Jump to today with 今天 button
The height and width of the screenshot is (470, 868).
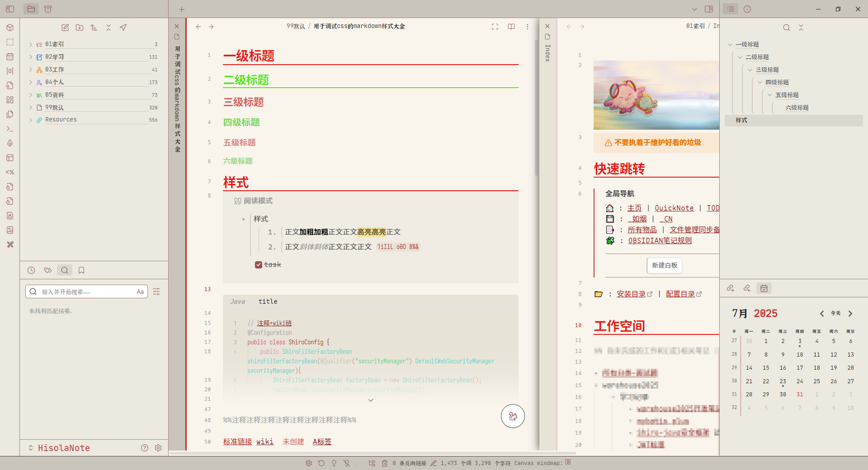(836, 313)
